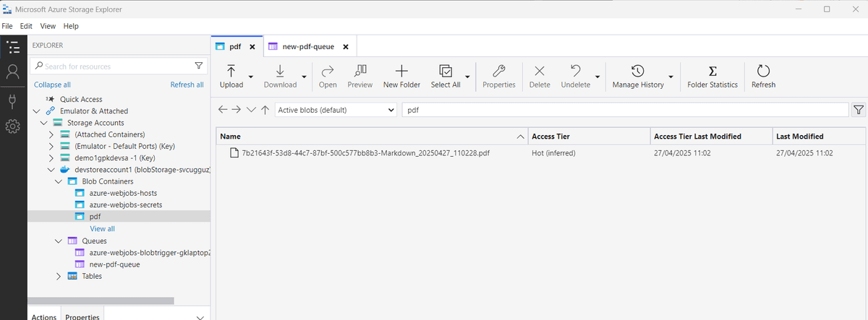
Task: Open Properties from the toolbar
Action: pos(499,76)
